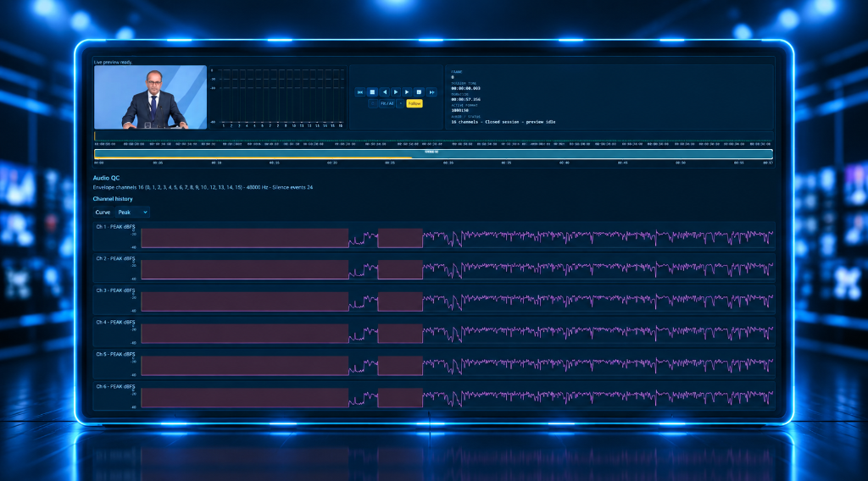
Task: Select the 'Ch 1 - PEAK dBFS' label
Action: point(115,227)
